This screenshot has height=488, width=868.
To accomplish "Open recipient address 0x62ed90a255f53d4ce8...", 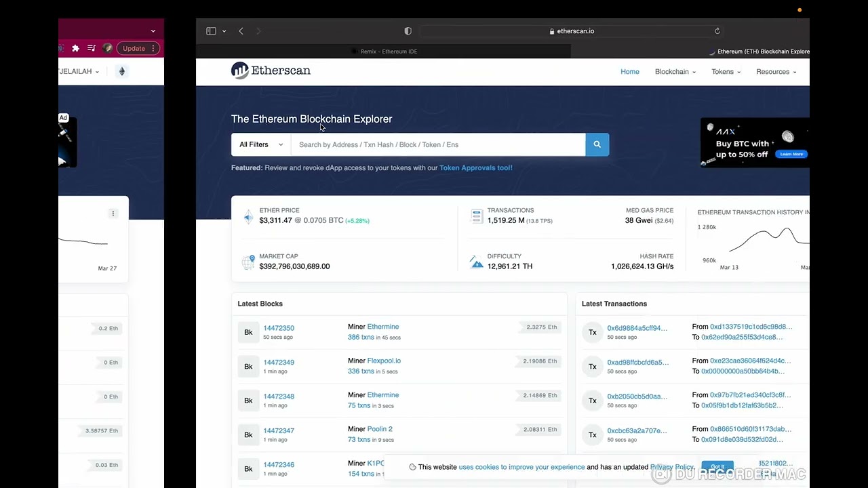I will pyautogui.click(x=742, y=337).
